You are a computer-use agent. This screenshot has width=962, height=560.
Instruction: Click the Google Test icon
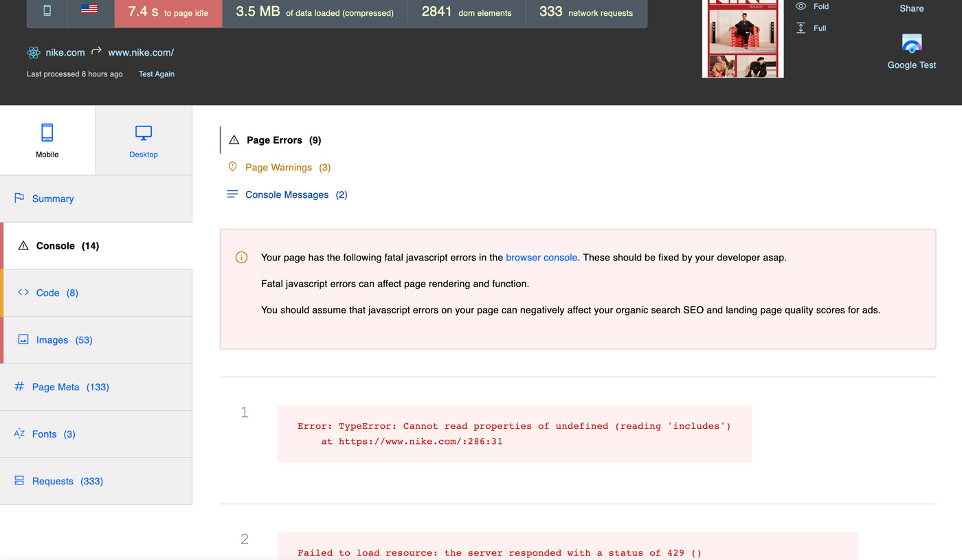pos(911,44)
